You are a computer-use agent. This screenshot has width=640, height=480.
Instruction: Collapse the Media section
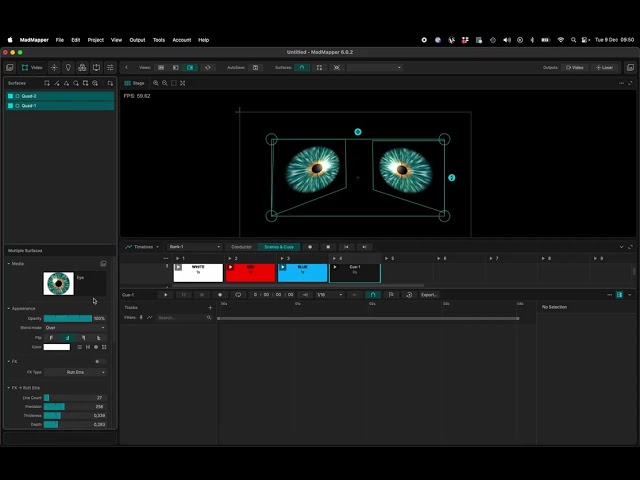[9, 264]
